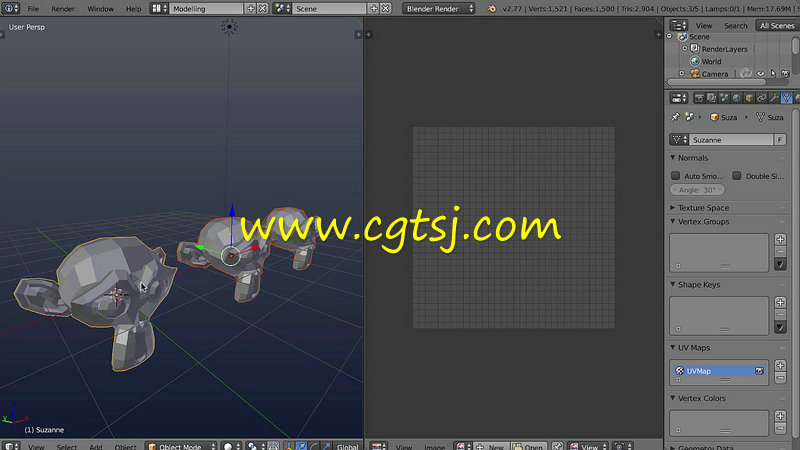Open the outliner Search menu
Screen dimensions: 800x450
coord(735,26)
